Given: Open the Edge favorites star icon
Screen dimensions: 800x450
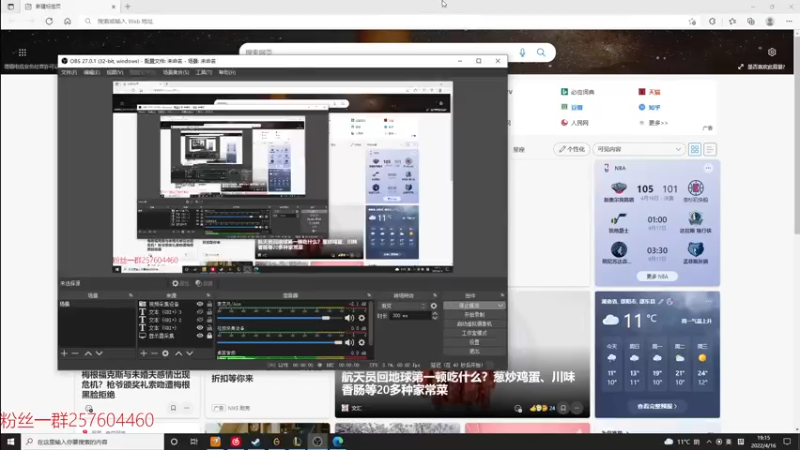Looking at the screenshot, I should coord(732,21).
